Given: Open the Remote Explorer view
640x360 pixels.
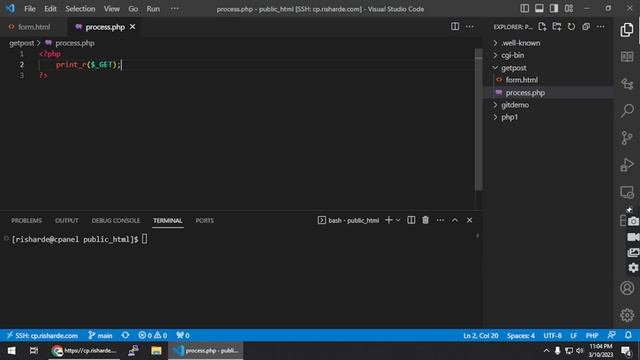Looking at the screenshot, I should (627, 192).
